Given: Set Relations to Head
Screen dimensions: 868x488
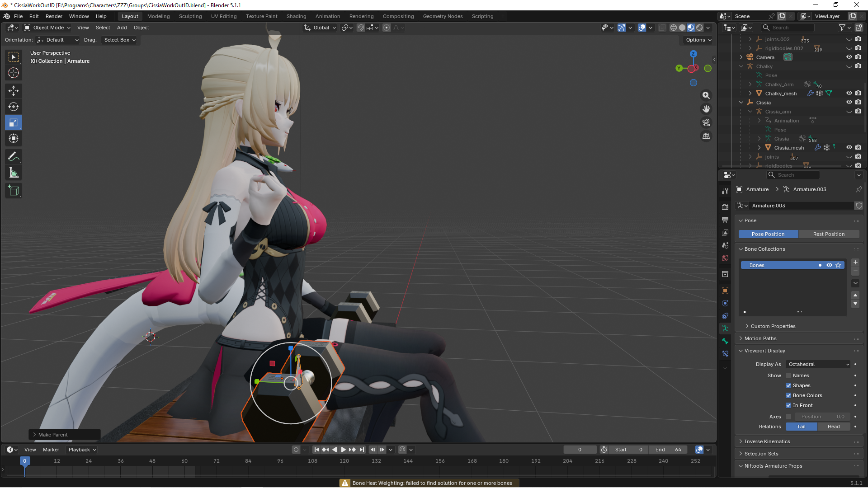Looking at the screenshot, I should [834, 427].
